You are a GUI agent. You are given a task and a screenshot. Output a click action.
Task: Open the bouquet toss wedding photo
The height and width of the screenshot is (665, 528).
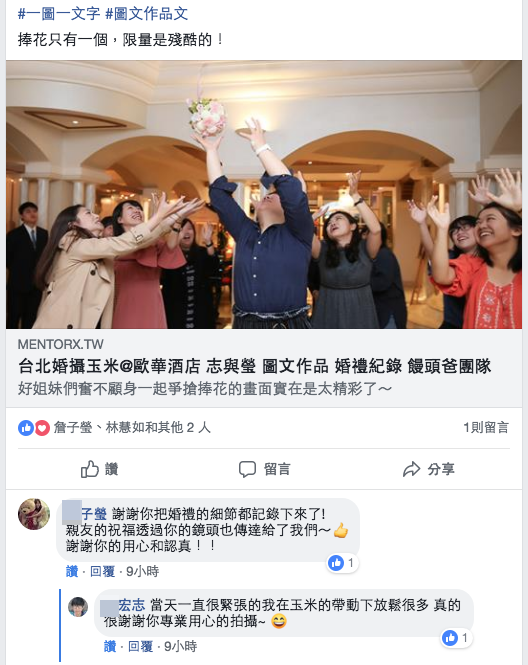click(264, 194)
